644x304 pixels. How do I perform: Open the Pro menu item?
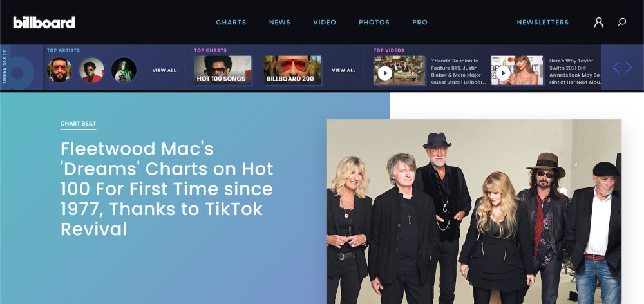420,22
